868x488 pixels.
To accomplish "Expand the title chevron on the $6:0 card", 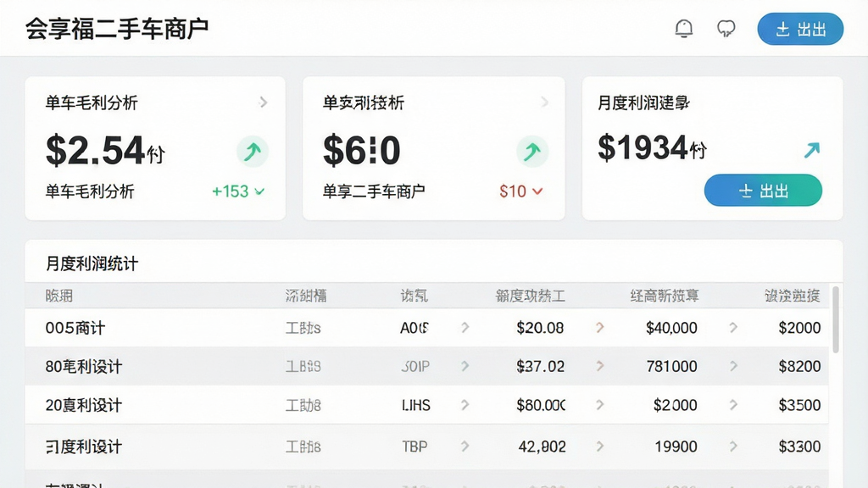I will pyautogui.click(x=545, y=103).
